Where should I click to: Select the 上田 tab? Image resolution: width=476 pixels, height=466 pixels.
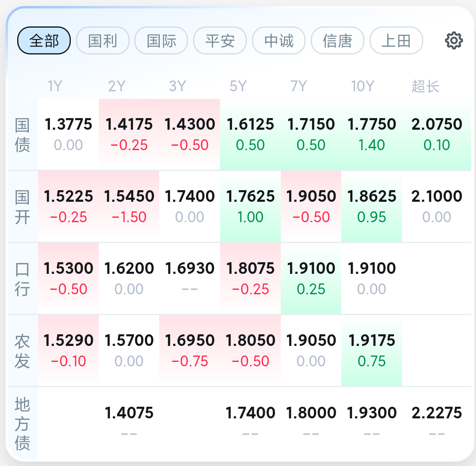tap(396, 40)
